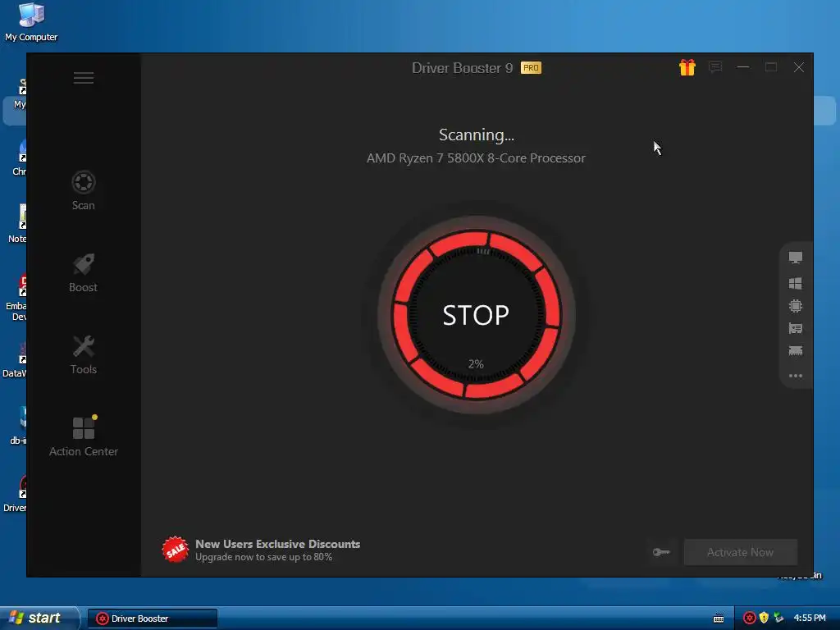Click the gift box icon
Image resolution: width=840 pixels, height=630 pixels.
[x=687, y=67]
